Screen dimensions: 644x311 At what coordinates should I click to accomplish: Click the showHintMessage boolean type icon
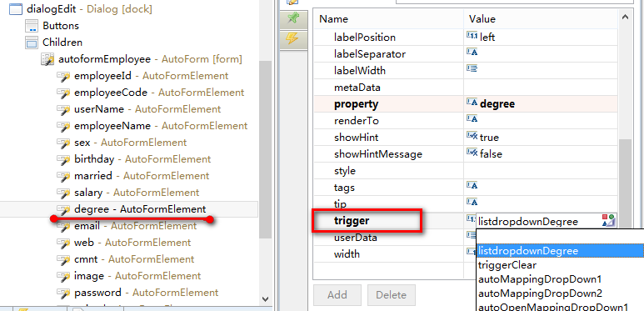pyautogui.click(x=472, y=153)
